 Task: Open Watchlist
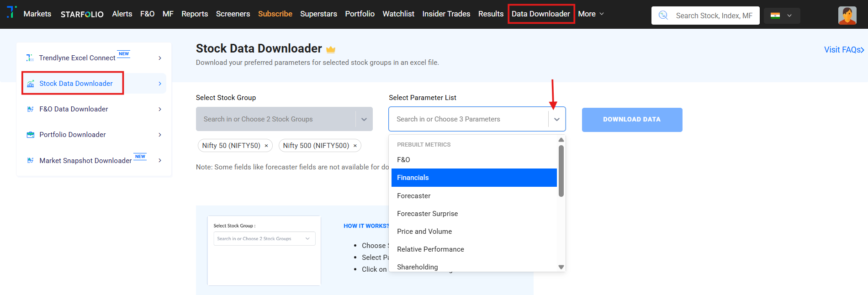click(x=398, y=14)
